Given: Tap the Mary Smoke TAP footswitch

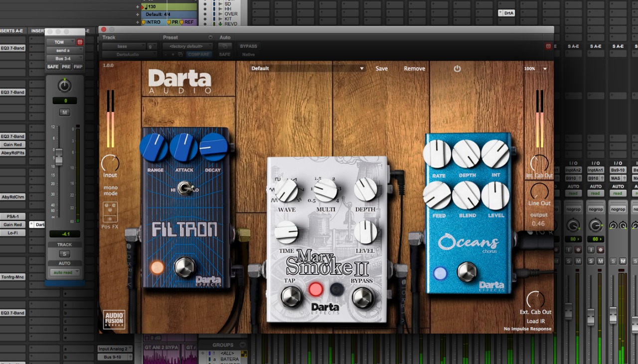Looking at the screenshot, I should (291, 297).
